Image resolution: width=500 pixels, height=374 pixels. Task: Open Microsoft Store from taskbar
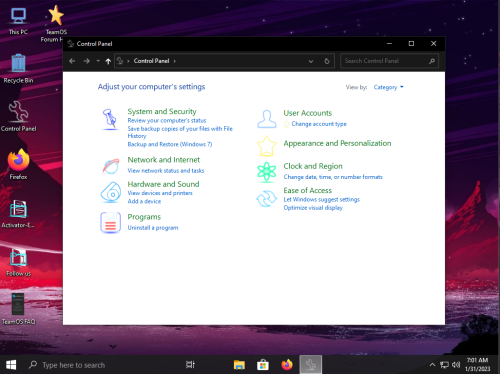263,365
